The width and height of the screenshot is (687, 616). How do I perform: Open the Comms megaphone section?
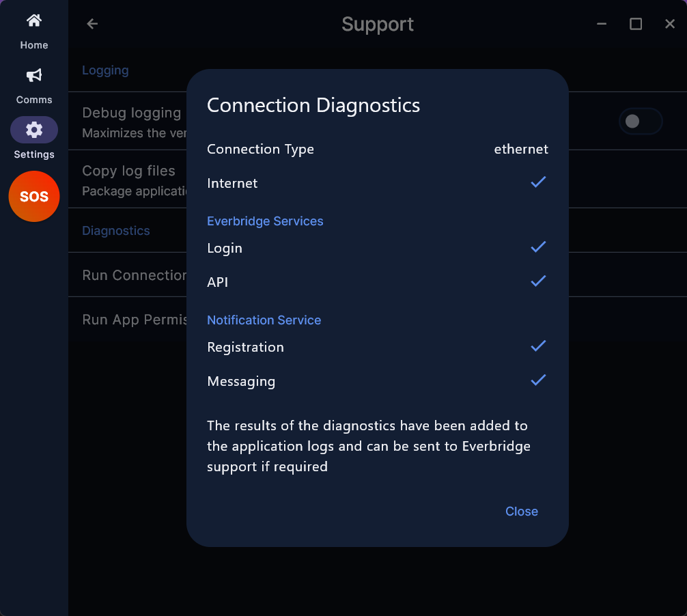33,86
